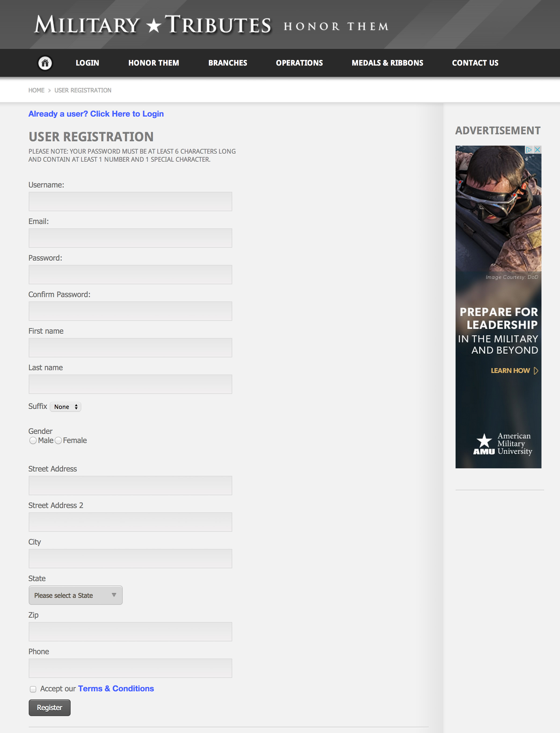Click the USER REGISTRATION heading
Viewport: 560px width, 733px height.
91,137
